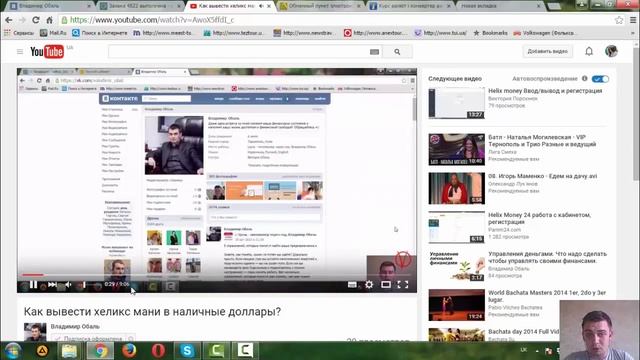The image size is (640, 360).
Task: Reload the current page
Action: pos(36,20)
